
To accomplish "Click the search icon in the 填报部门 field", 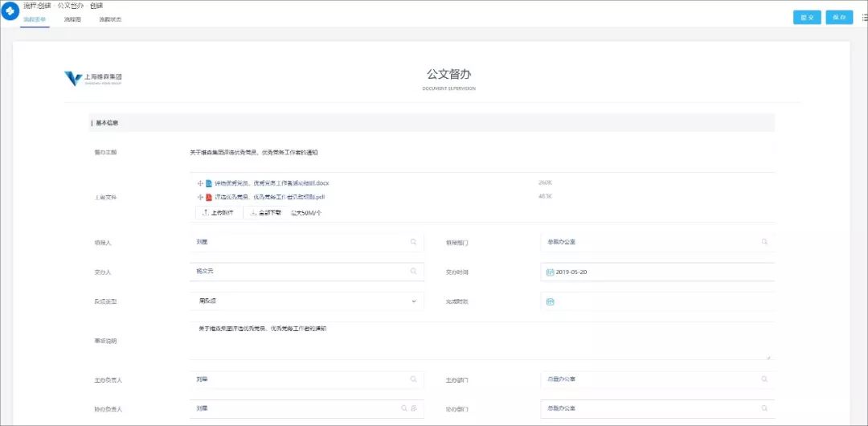I will (x=764, y=241).
